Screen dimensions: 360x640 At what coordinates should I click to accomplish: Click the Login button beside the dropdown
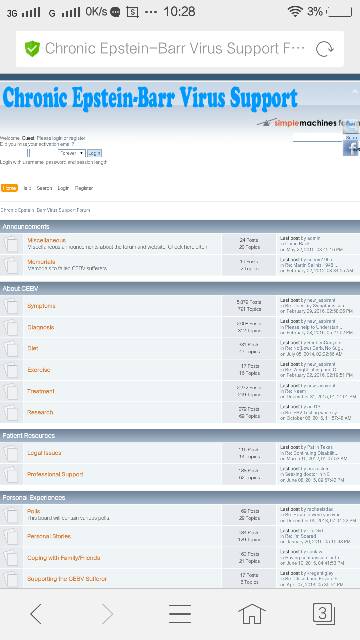[94, 153]
